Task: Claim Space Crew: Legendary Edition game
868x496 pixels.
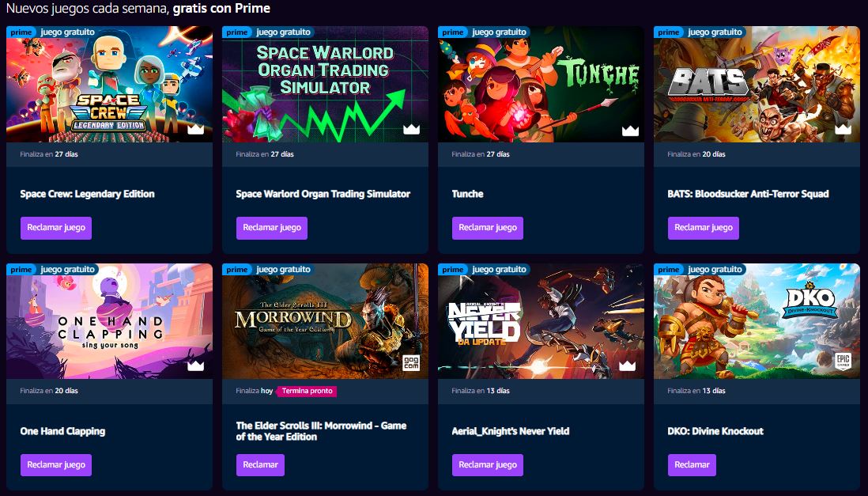Action: (x=56, y=228)
